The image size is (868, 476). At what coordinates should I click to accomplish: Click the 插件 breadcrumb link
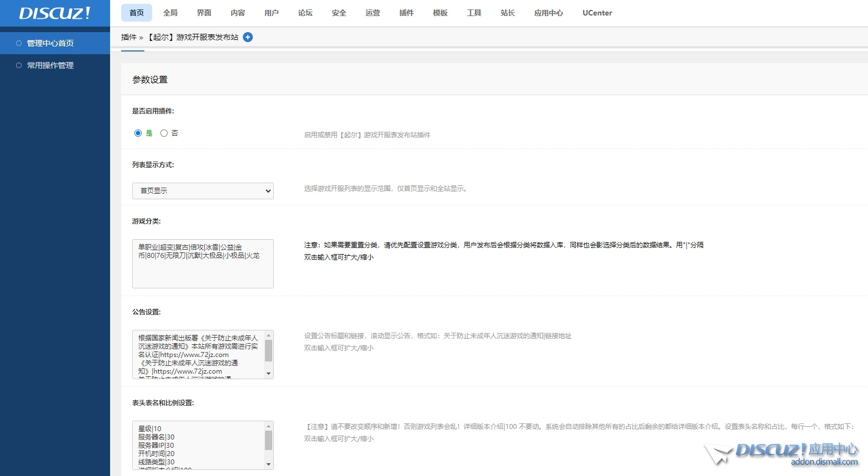click(x=128, y=37)
